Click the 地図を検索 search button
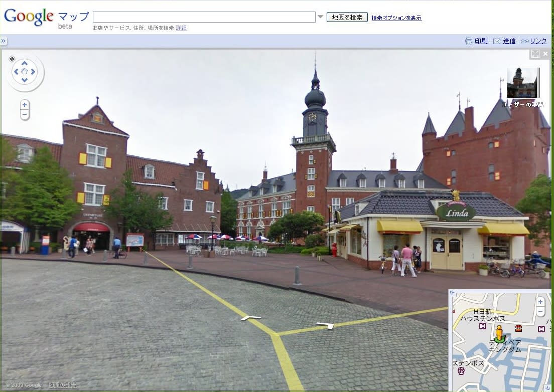 (347, 17)
